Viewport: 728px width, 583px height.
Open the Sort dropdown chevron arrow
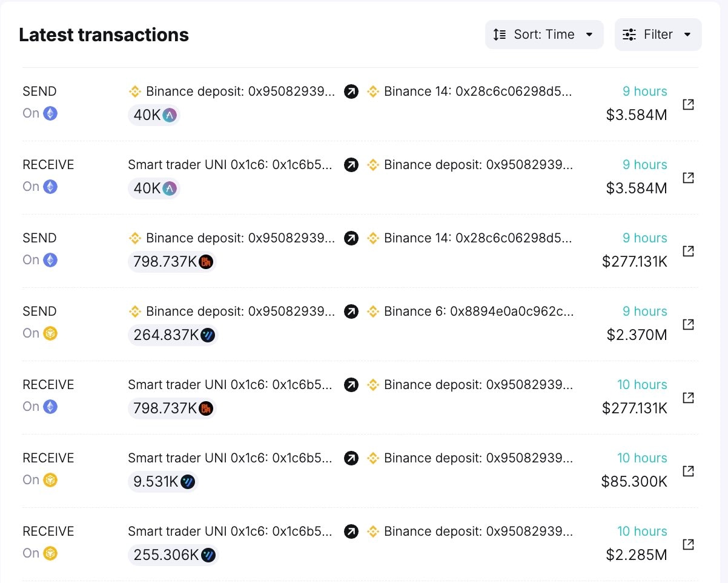588,35
